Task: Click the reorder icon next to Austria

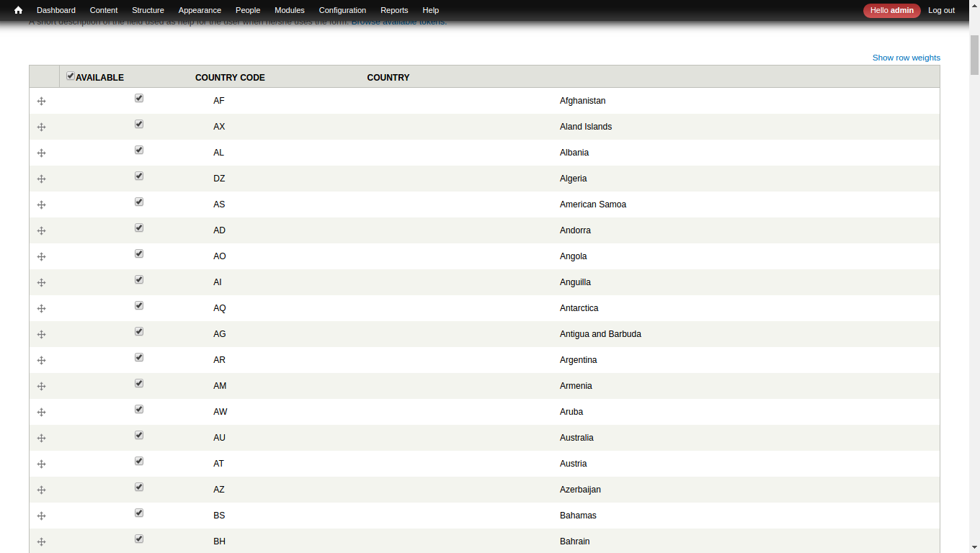Action: pyautogui.click(x=41, y=464)
